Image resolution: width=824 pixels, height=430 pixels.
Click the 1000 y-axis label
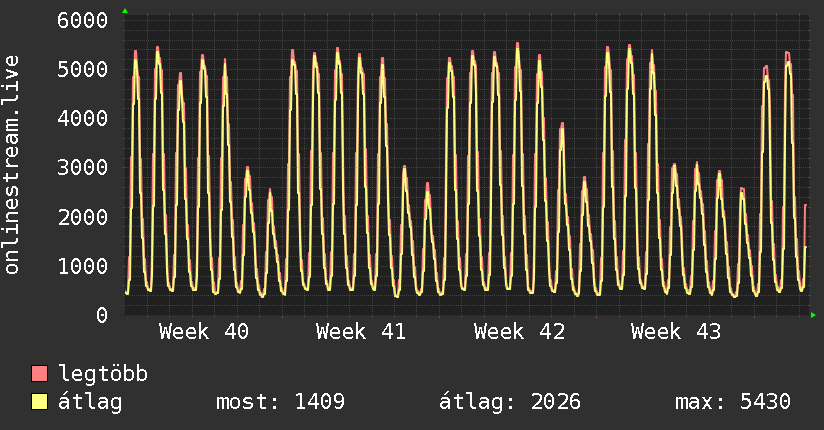click(x=82, y=266)
